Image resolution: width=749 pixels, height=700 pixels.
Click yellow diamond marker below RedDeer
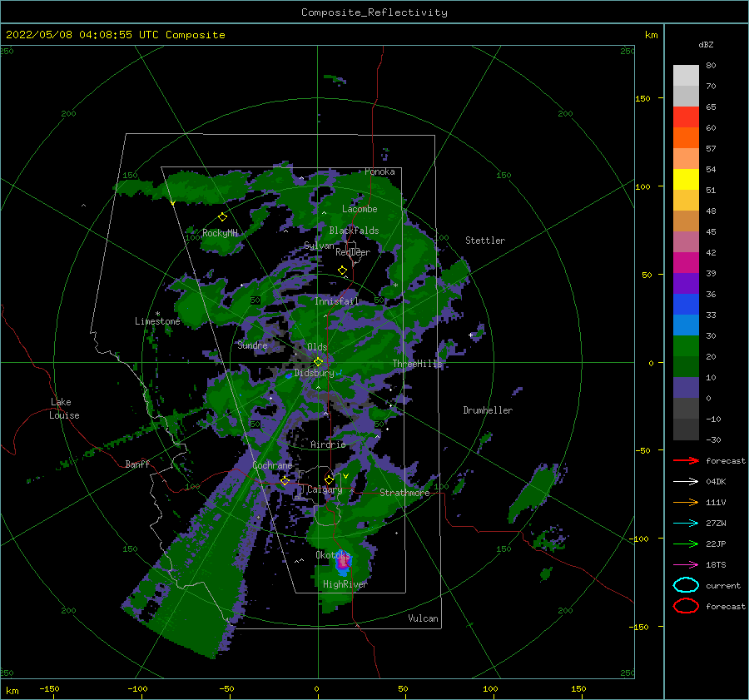(343, 271)
